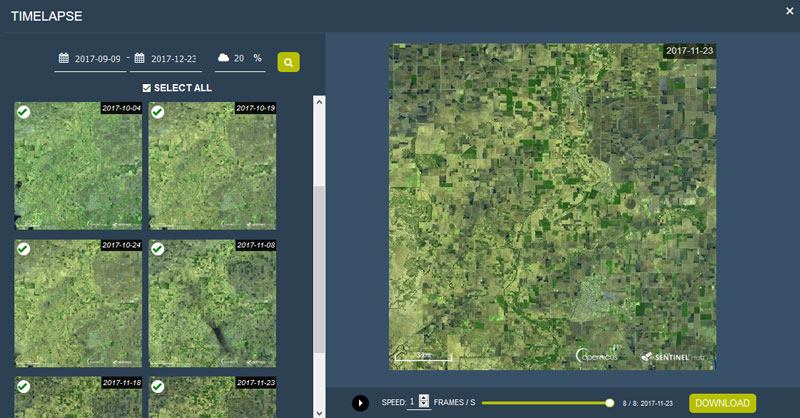
Task: Uncheck the 2017-10-24 image
Action: pyautogui.click(x=23, y=249)
